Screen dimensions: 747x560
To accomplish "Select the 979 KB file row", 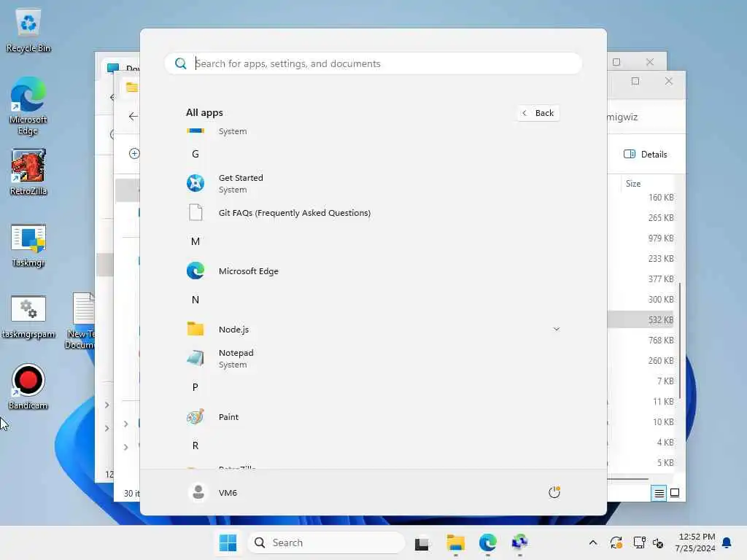I will [x=641, y=238].
